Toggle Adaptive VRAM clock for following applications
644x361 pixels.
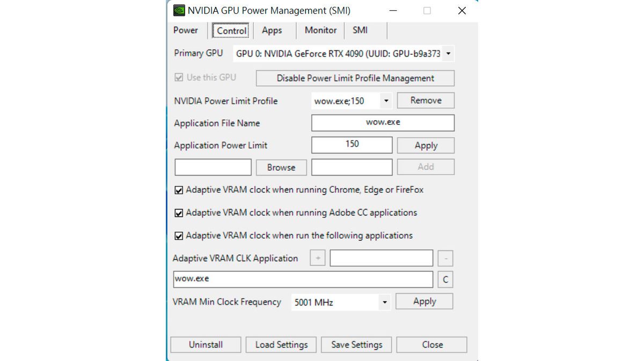coord(179,235)
